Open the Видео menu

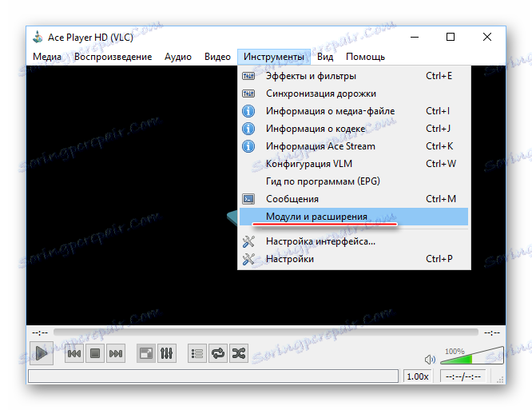pyautogui.click(x=217, y=57)
